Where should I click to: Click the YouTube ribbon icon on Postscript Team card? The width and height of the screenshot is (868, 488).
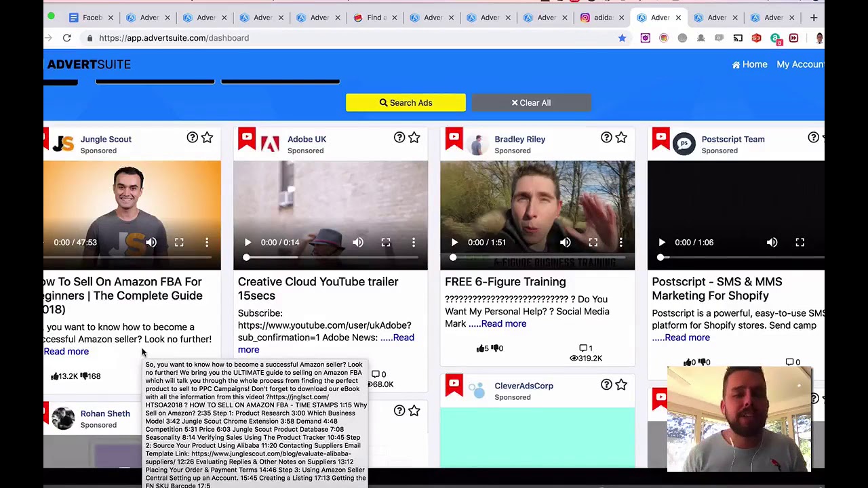pyautogui.click(x=660, y=138)
